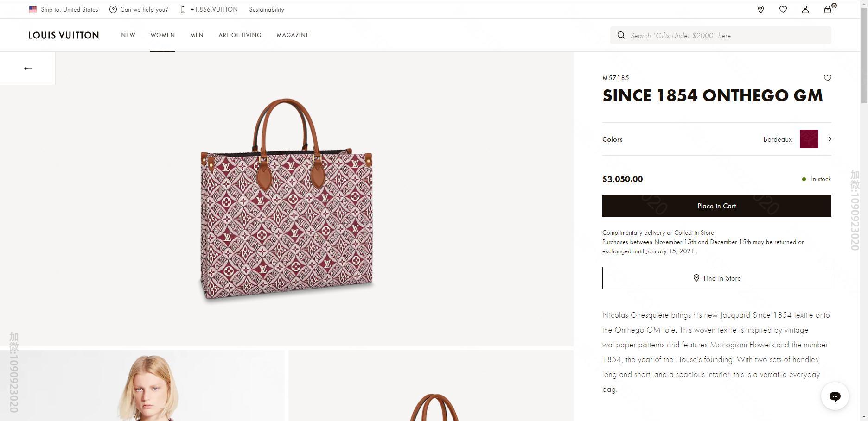The image size is (868, 421).
Task: Select the Bordeaux color swatch
Action: click(x=809, y=139)
